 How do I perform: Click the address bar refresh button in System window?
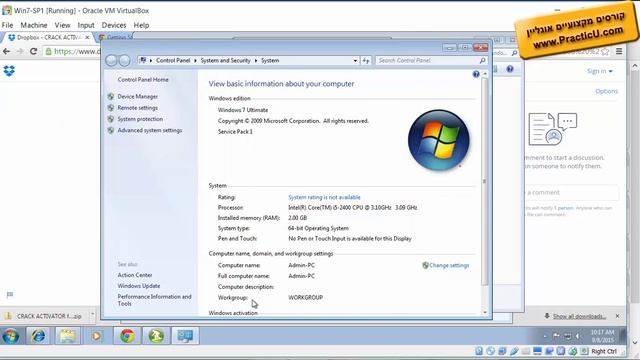coord(366,60)
